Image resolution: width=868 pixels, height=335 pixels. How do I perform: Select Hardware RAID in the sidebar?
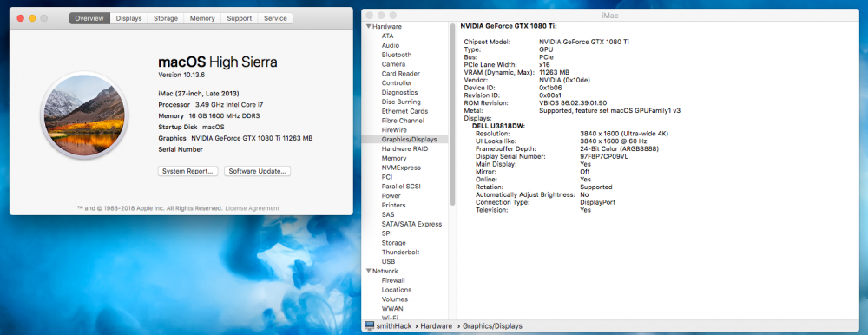(404, 149)
